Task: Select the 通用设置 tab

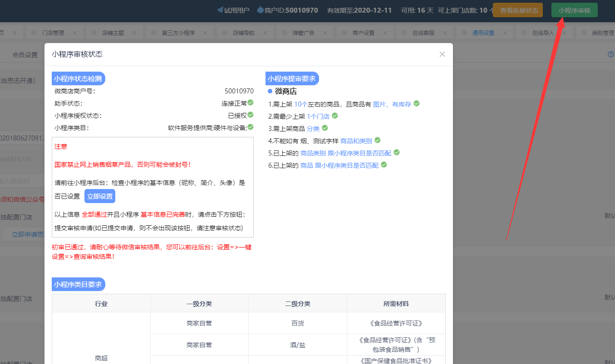Action: (483, 33)
